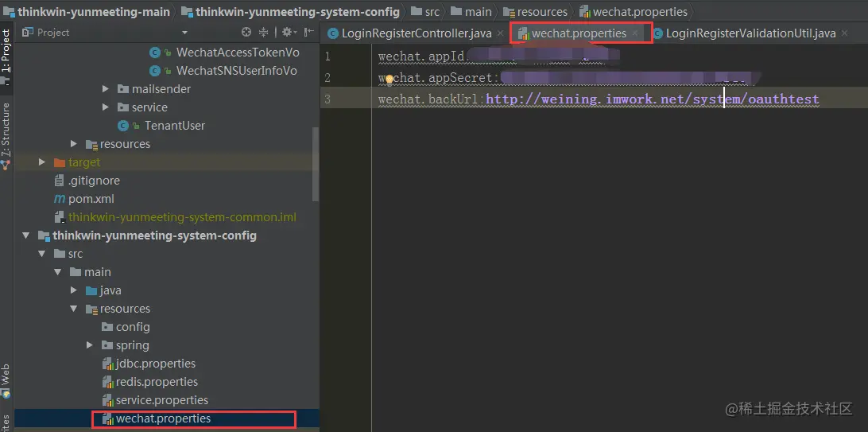
Task: Click the resources breadcrumb
Action: point(535,12)
